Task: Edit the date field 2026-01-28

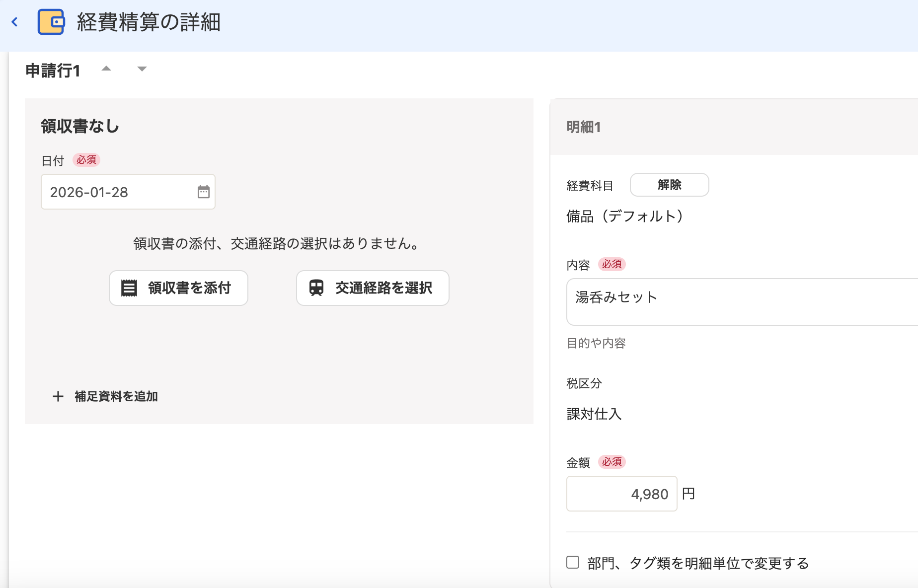Action: (128, 192)
